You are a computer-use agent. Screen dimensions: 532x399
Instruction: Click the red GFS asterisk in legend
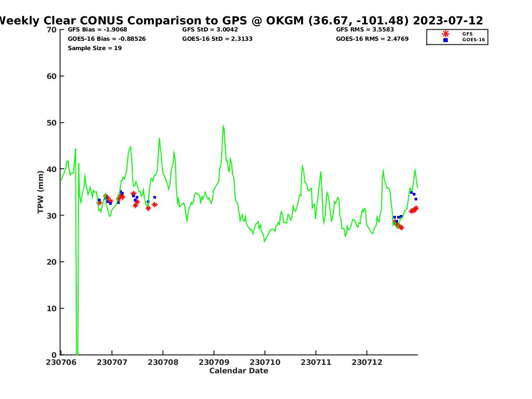(x=446, y=34)
